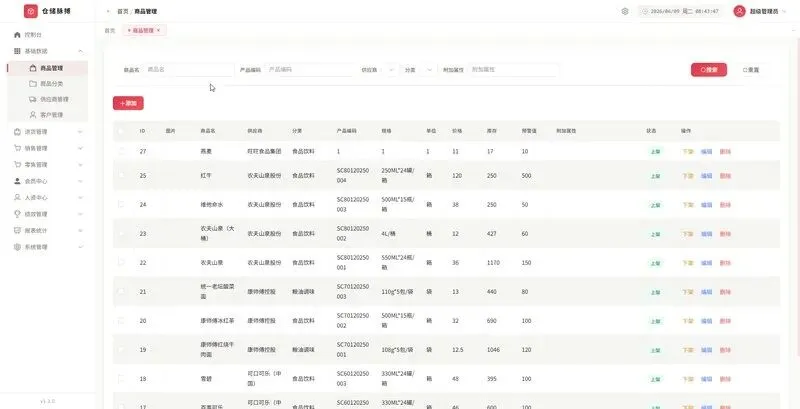
Task: Click the 上架 status tag for 燕麦
Action: [x=655, y=151]
